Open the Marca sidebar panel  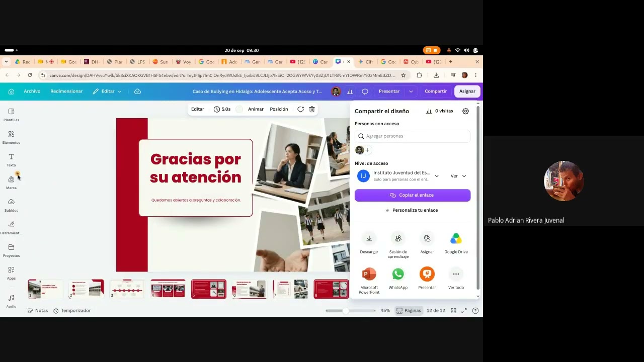pyautogui.click(x=11, y=183)
